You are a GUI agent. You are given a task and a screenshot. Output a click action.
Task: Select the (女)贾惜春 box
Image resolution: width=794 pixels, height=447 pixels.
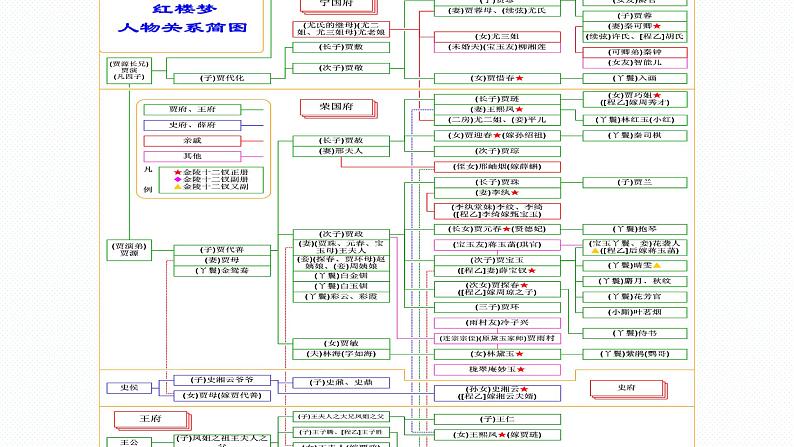click(497, 78)
